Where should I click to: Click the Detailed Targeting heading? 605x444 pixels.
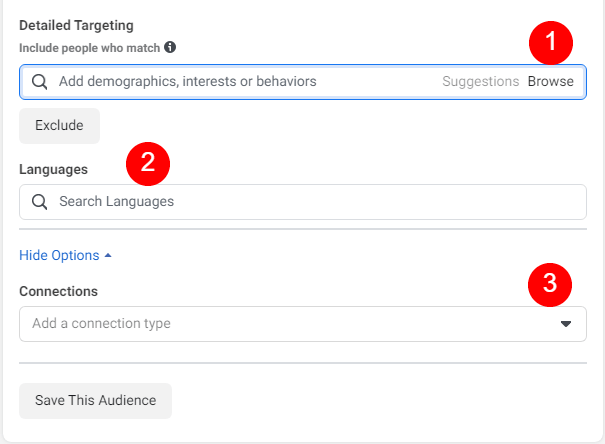[x=76, y=25]
